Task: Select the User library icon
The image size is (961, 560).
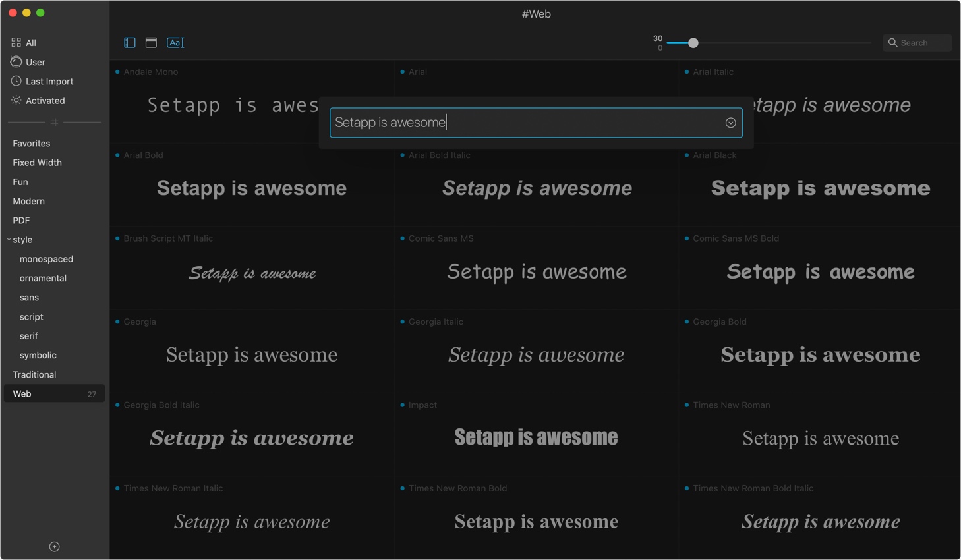Action: tap(16, 62)
